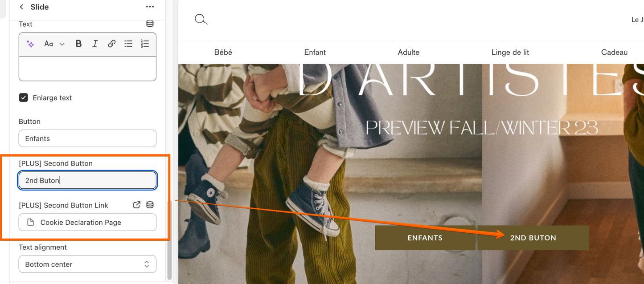Open the slide options three-dot menu
644x284 pixels.
point(150,6)
